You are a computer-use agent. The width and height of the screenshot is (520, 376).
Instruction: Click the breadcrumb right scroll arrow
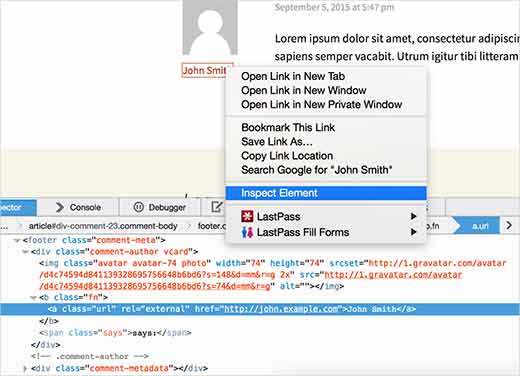click(x=509, y=225)
